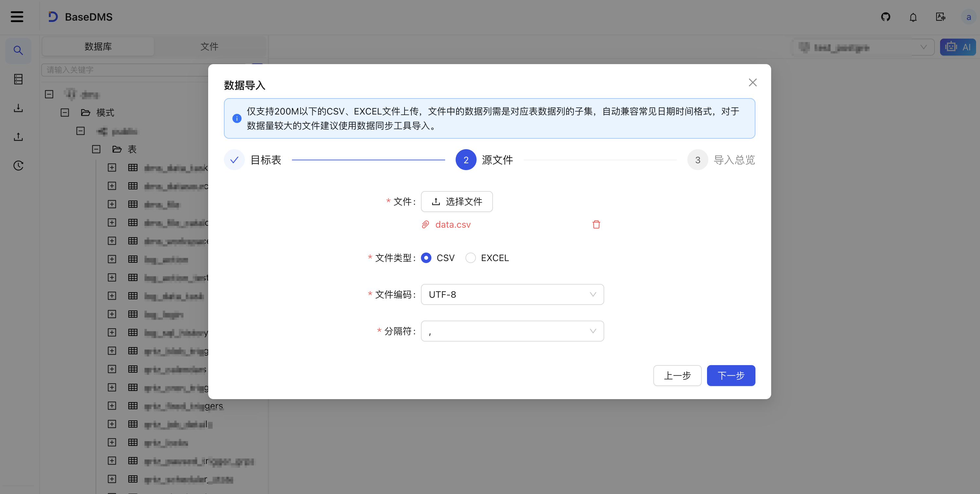The image size is (980, 494).
Task: Delete the uploaded data.csv file
Action: click(x=596, y=224)
